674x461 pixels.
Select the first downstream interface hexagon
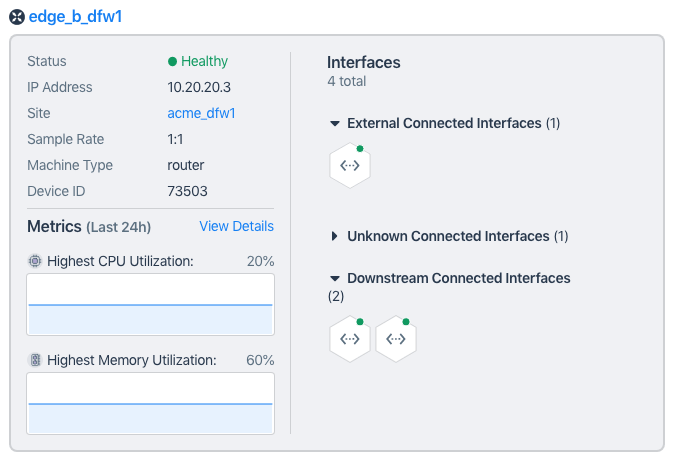tap(350, 340)
